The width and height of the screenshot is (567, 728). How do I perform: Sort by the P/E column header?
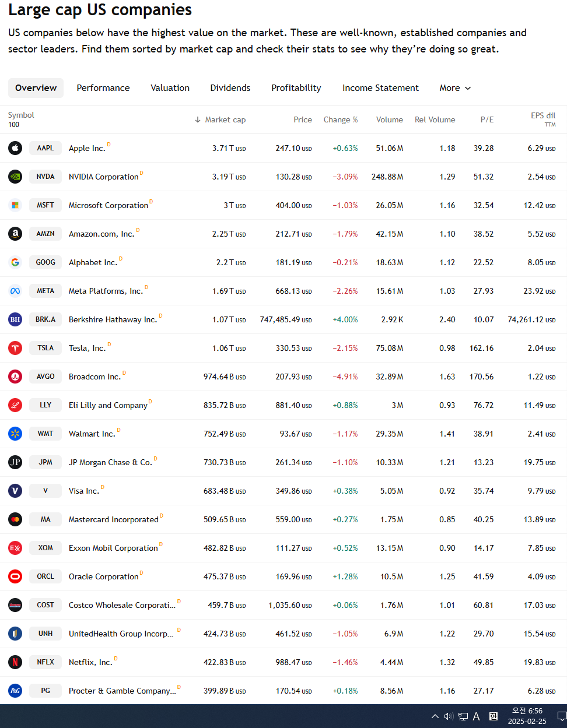(x=487, y=119)
